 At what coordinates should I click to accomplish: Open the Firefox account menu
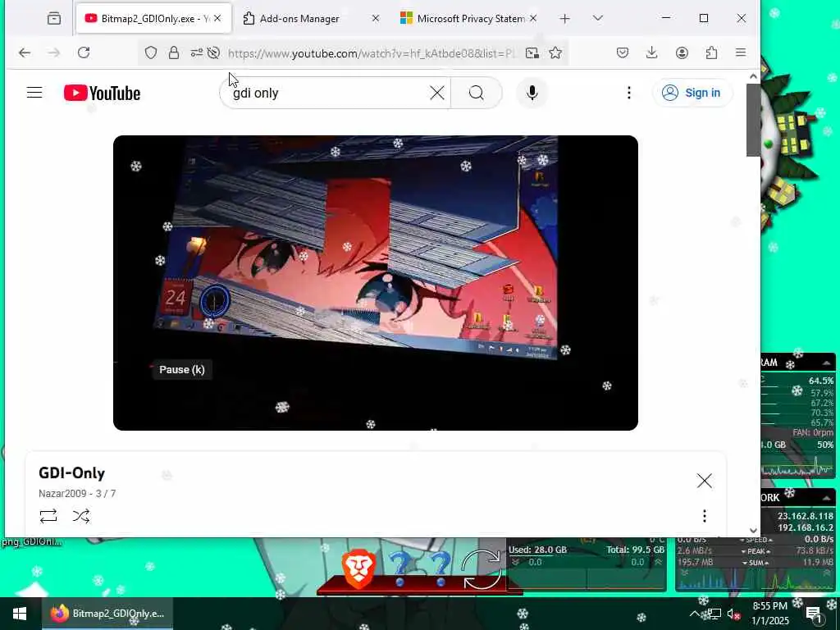point(682,52)
